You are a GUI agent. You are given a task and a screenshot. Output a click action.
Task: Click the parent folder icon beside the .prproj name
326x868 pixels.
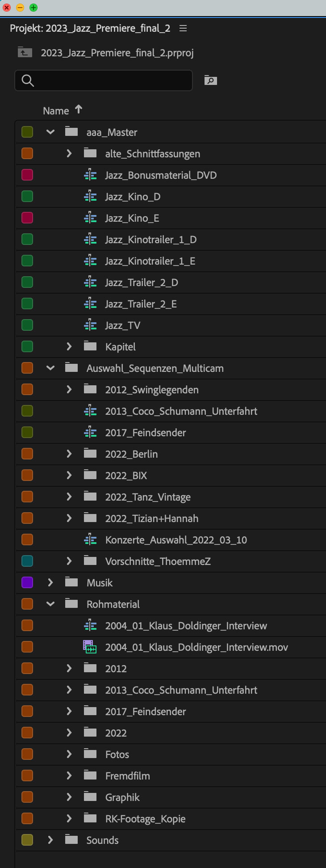(x=25, y=52)
